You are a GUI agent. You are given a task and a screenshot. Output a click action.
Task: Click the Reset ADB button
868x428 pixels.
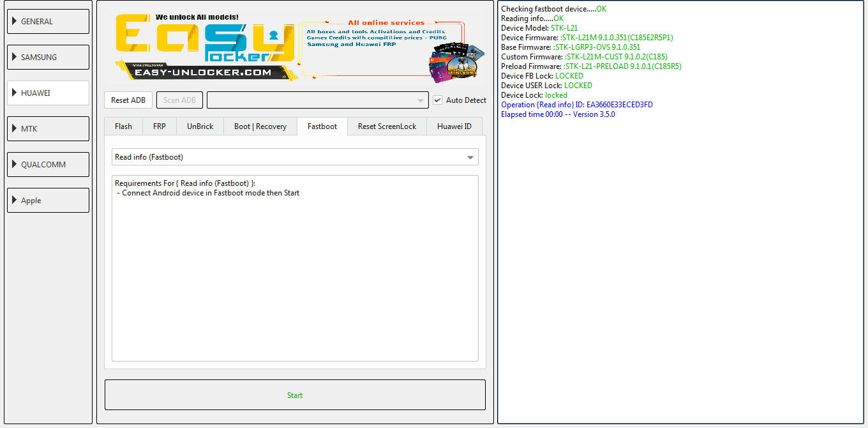pyautogui.click(x=128, y=100)
